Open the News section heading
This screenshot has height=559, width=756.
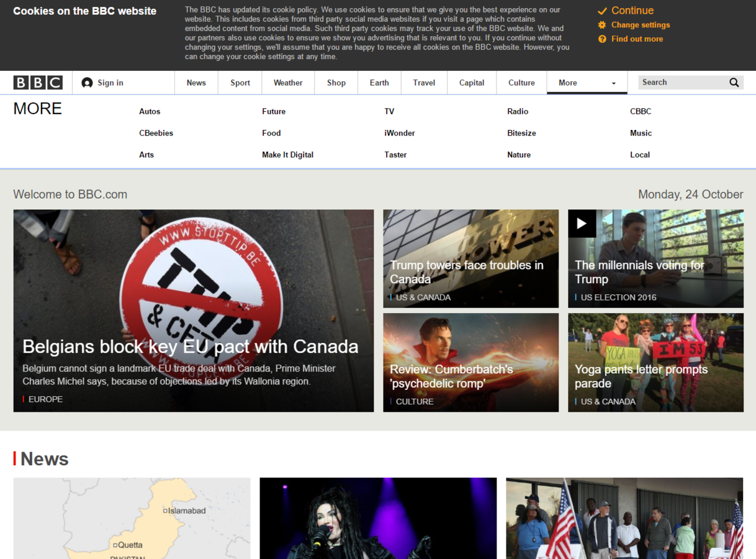click(44, 458)
